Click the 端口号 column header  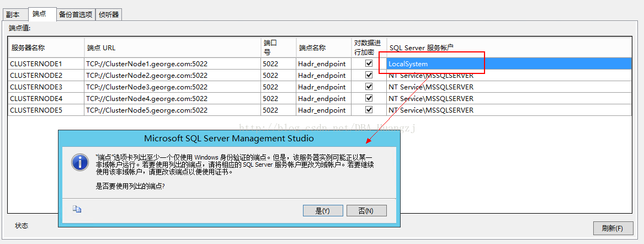click(x=279, y=47)
